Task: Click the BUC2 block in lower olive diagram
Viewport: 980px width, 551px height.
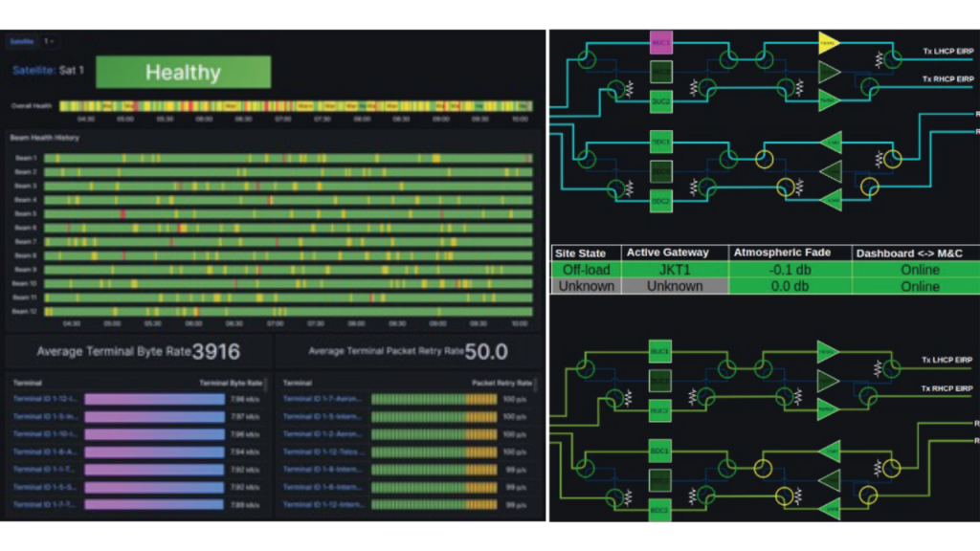Action: pos(660,410)
